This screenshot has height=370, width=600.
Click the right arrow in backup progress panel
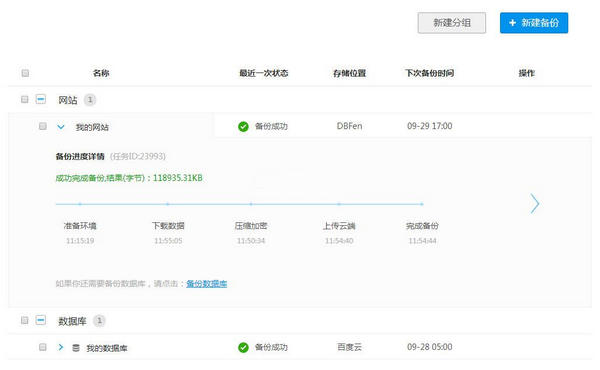[x=535, y=204]
